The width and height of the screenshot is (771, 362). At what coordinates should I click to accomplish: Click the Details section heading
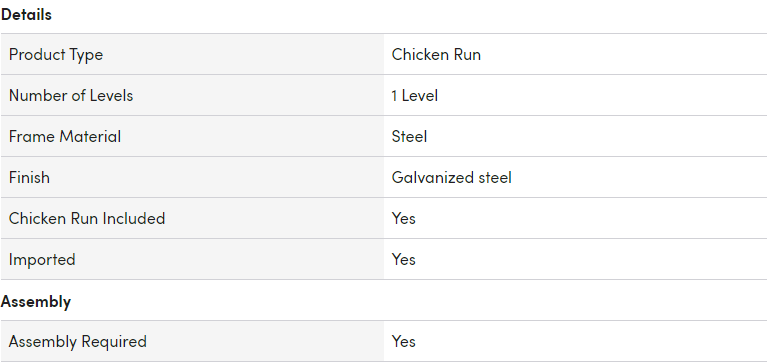point(26,14)
